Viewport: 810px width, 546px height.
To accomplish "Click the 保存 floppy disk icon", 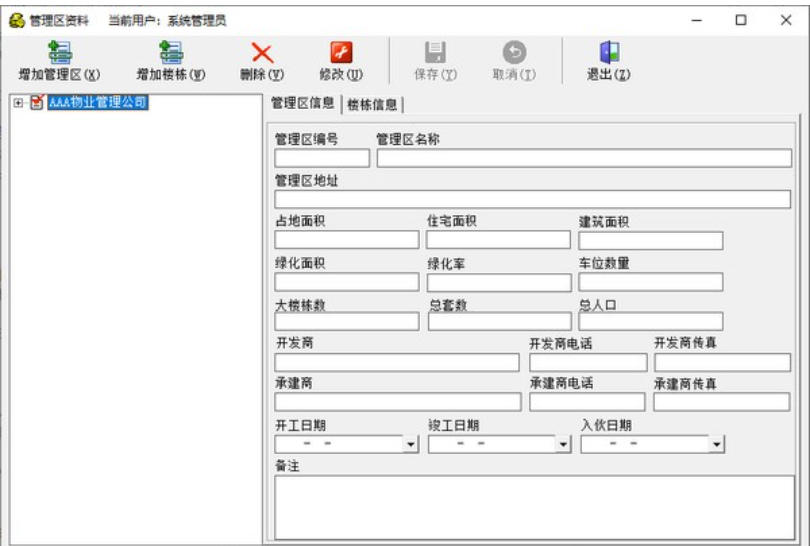I will tap(435, 53).
